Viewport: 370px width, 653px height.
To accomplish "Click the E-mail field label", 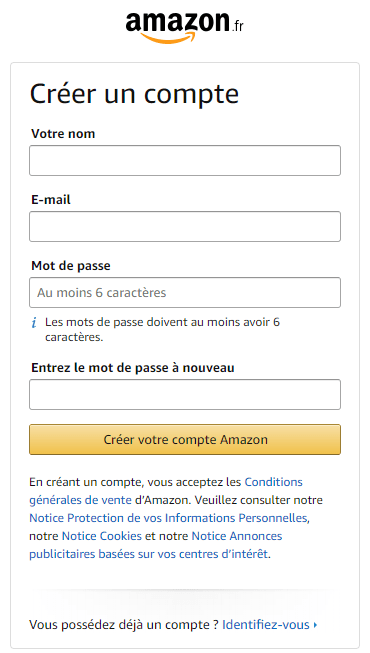I will click(51, 200).
